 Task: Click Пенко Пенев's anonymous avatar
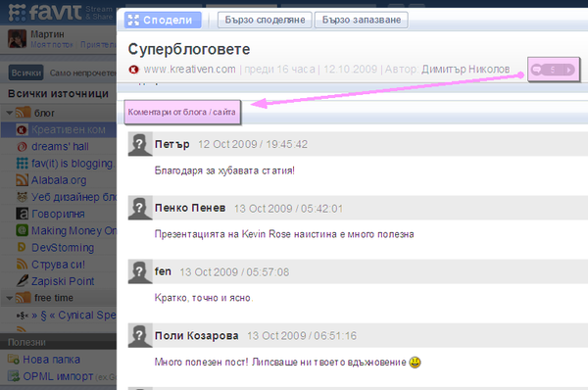[139, 208]
